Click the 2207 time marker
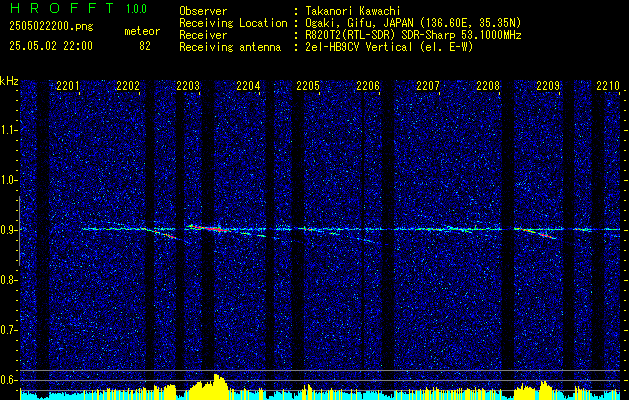629x400 pixels. [428, 85]
